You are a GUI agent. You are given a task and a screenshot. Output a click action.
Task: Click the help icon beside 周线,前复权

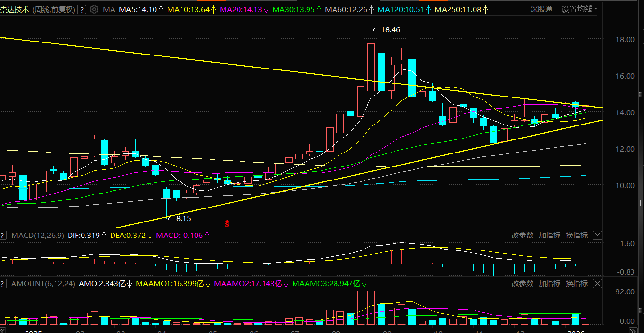click(x=82, y=9)
